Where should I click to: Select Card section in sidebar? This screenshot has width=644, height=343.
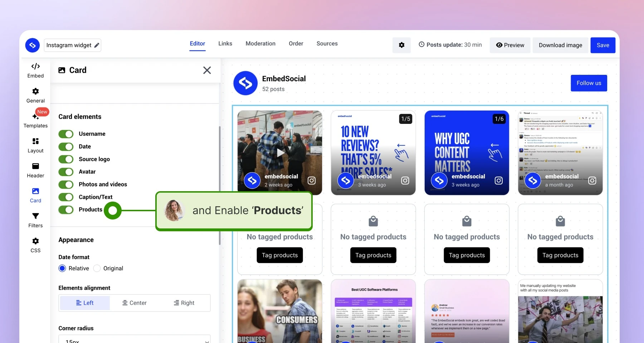pyautogui.click(x=35, y=195)
